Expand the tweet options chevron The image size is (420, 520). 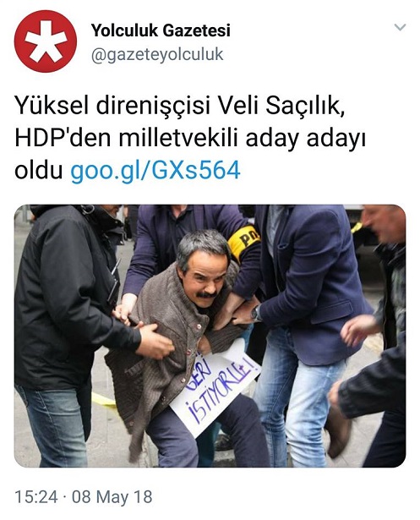coord(400,27)
